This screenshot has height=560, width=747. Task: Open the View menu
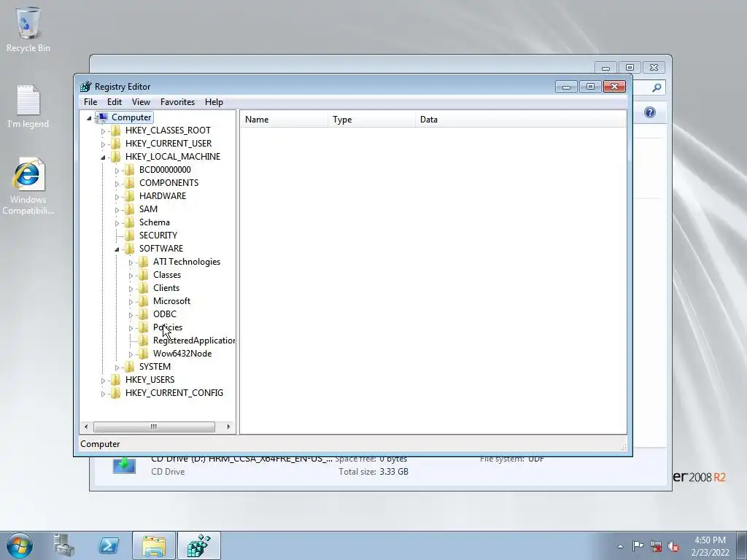[141, 102]
